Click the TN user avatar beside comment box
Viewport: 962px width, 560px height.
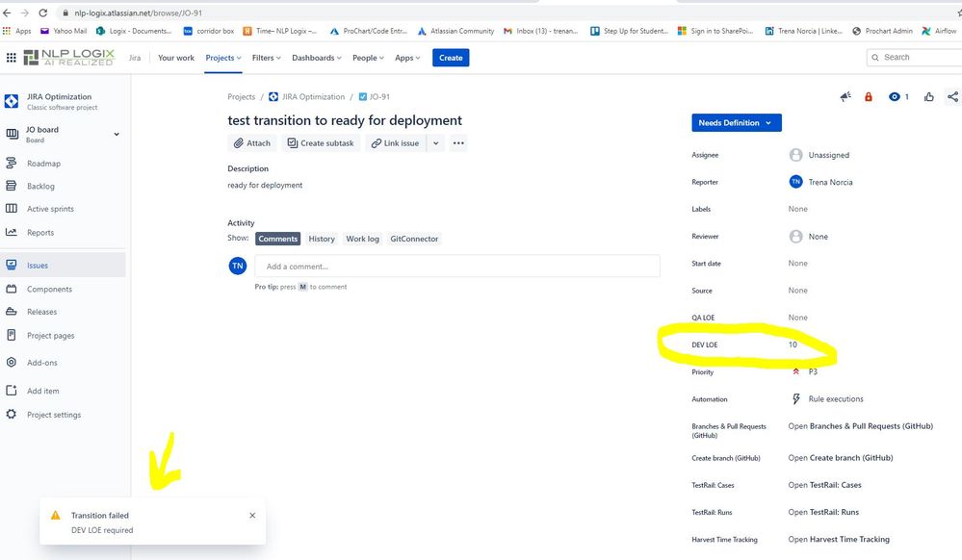click(x=238, y=266)
